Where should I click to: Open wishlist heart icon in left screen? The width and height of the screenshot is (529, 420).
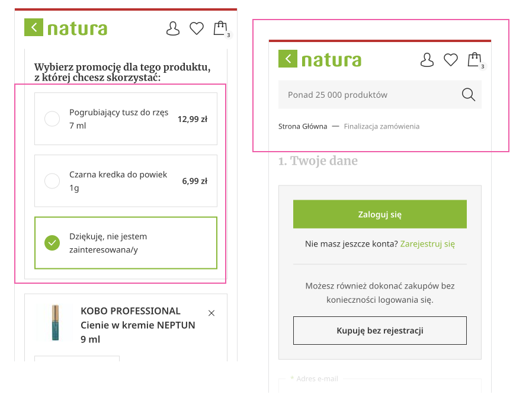(x=197, y=28)
